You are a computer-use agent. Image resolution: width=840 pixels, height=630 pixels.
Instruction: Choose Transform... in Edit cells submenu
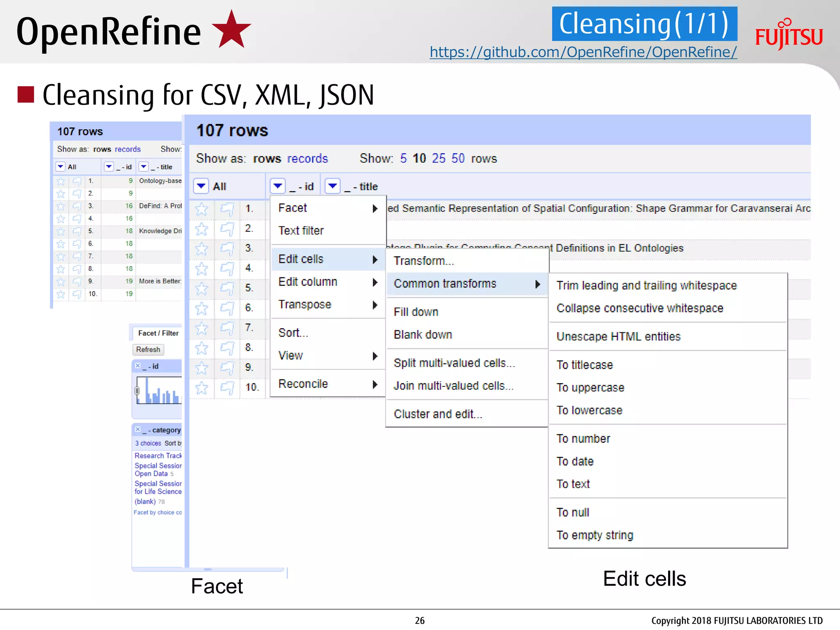tap(467, 261)
